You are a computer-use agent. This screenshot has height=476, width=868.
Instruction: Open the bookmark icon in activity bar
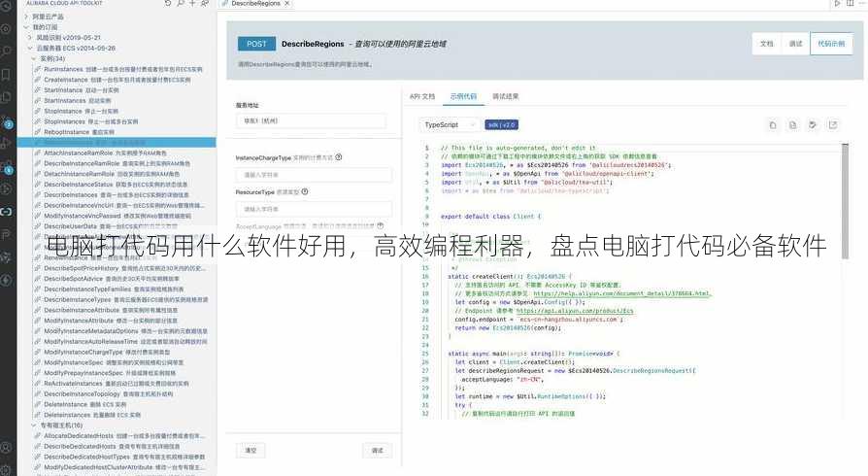click(x=6, y=74)
